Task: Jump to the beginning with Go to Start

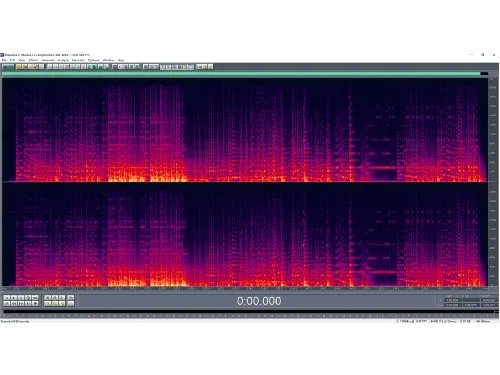Action: pos(7,303)
